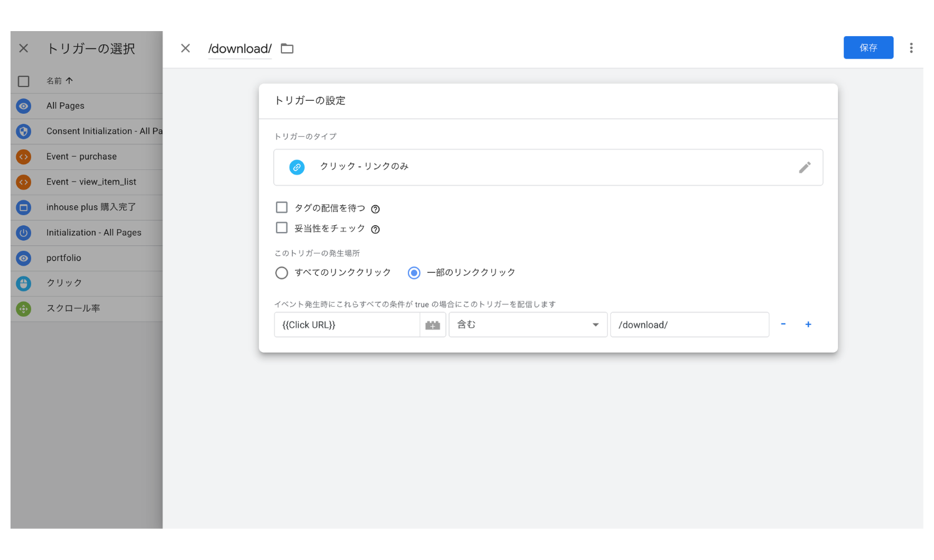The width and height of the screenshot is (934, 560).
Task: Select the スクロール率 trigger row
Action: coord(87,309)
